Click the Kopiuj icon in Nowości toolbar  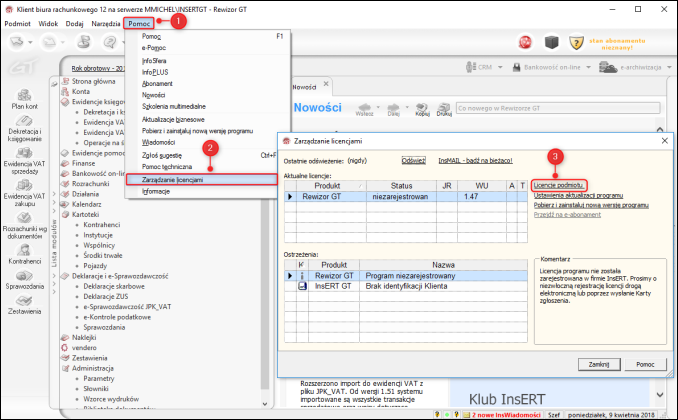[422, 107]
